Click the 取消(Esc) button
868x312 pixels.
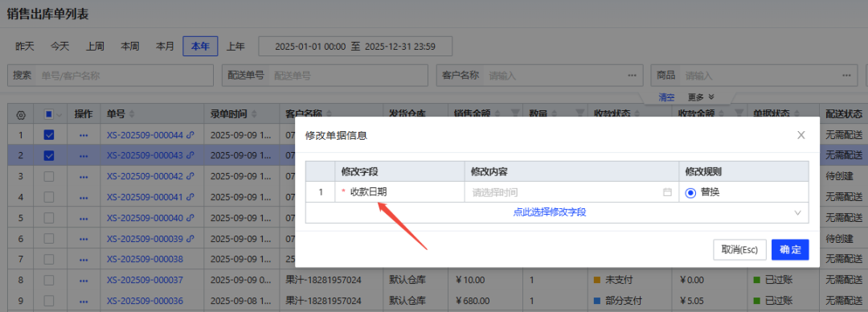pos(739,249)
